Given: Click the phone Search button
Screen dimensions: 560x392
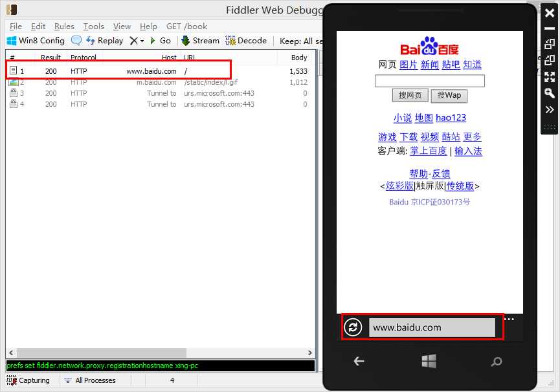Looking at the screenshot, I should coord(496,362).
